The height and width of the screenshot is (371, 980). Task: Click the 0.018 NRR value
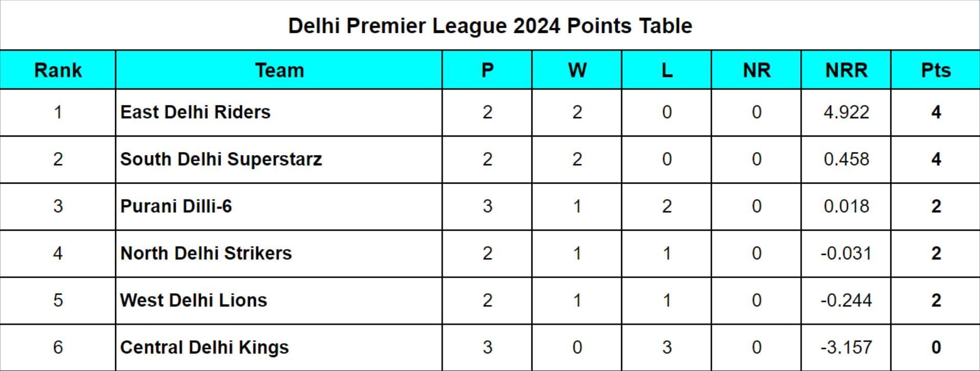point(846,206)
